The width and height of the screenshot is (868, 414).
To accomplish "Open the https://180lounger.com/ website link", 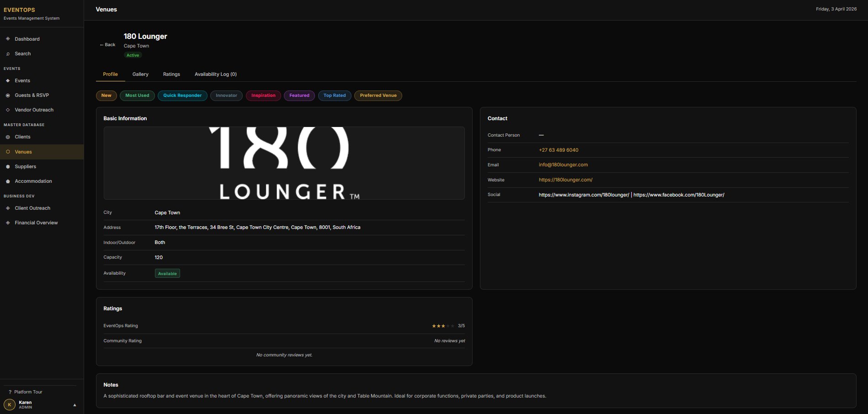I will 565,180.
